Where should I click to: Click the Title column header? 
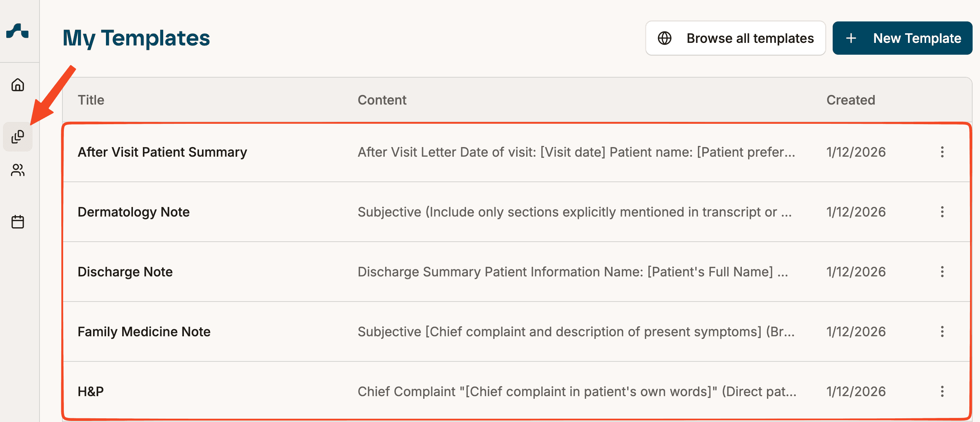pos(91,100)
